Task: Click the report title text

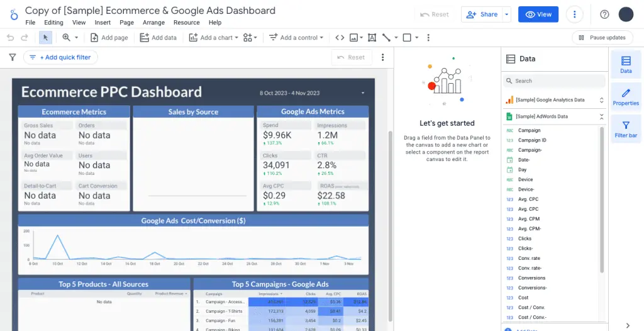Action: click(150, 10)
